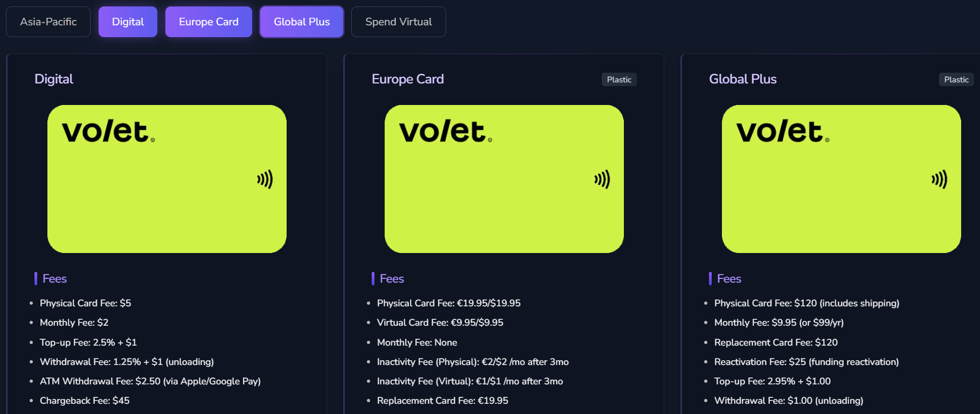Click the contactless icon on Global Plus card
The height and width of the screenshot is (414, 980).
tap(939, 179)
